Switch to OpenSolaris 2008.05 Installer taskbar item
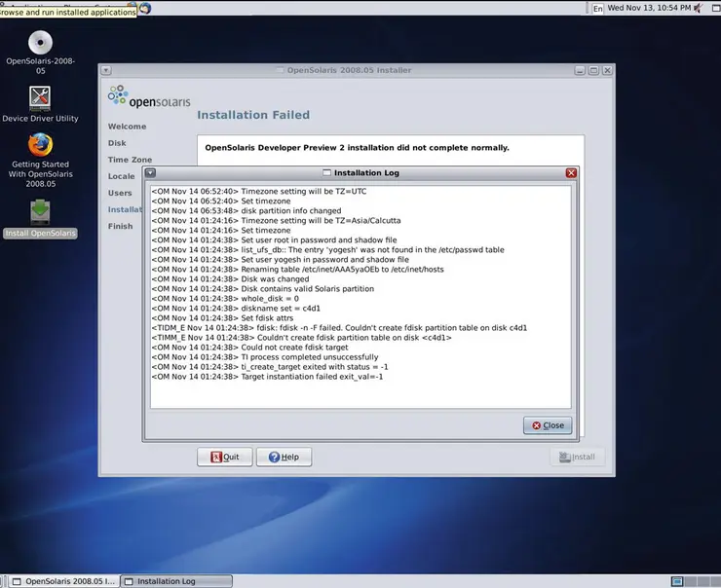Screen dimensions: 721x588 tap(63, 581)
